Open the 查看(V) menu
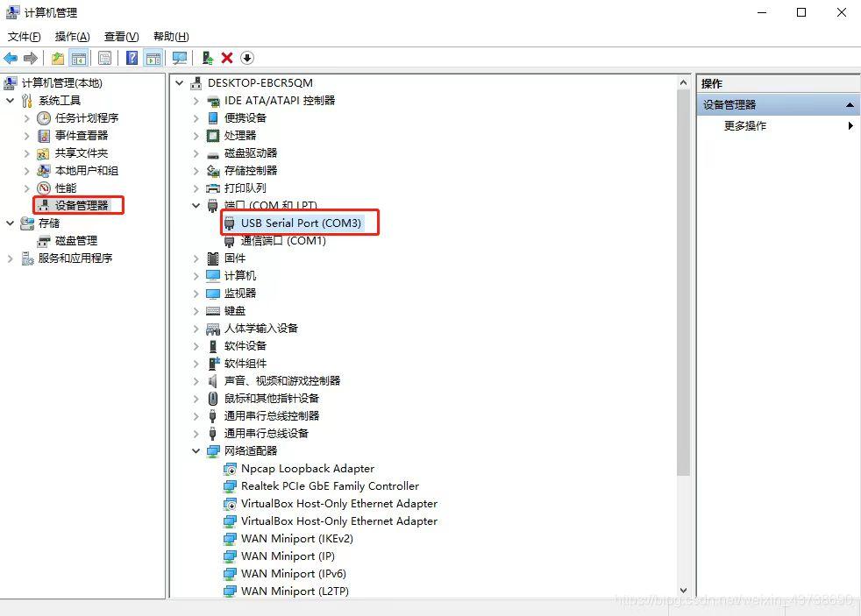The width and height of the screenshot is (861, 616). click(121, 36)
